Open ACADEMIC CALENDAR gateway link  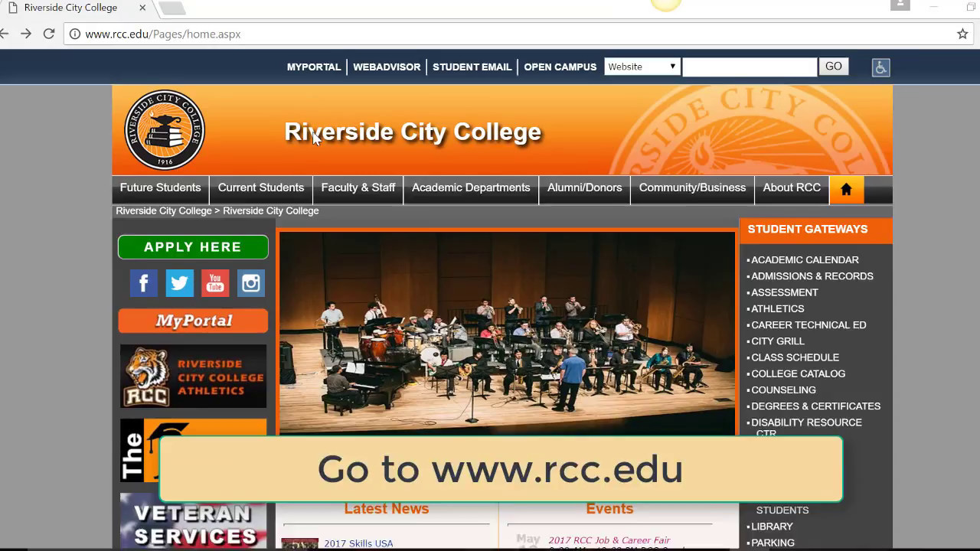[x=805, y=260]
